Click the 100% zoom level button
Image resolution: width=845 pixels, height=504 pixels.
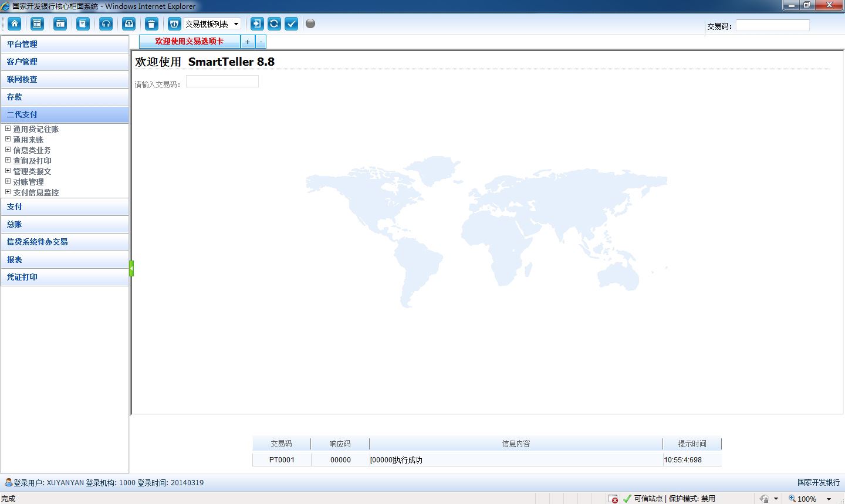pyautogui.click(x=802, y=499)
